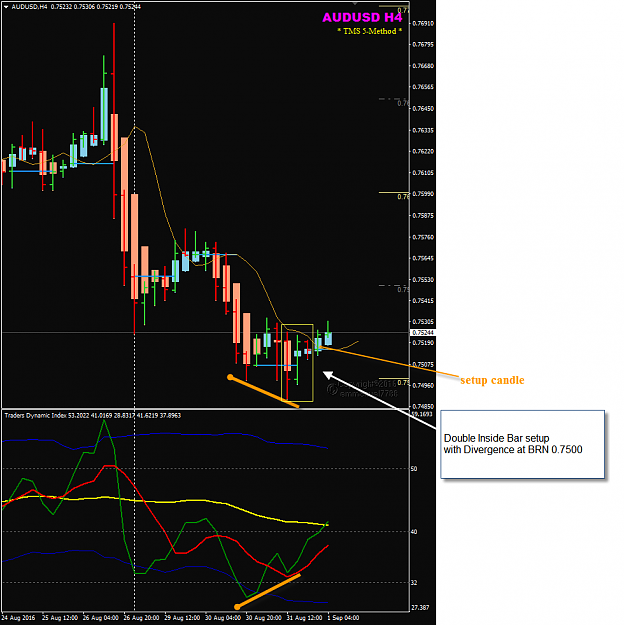Screen dimensions: 624x625
Task: Click the 30 Aug 04:00 time label
Action: click(x=223, y=618)
